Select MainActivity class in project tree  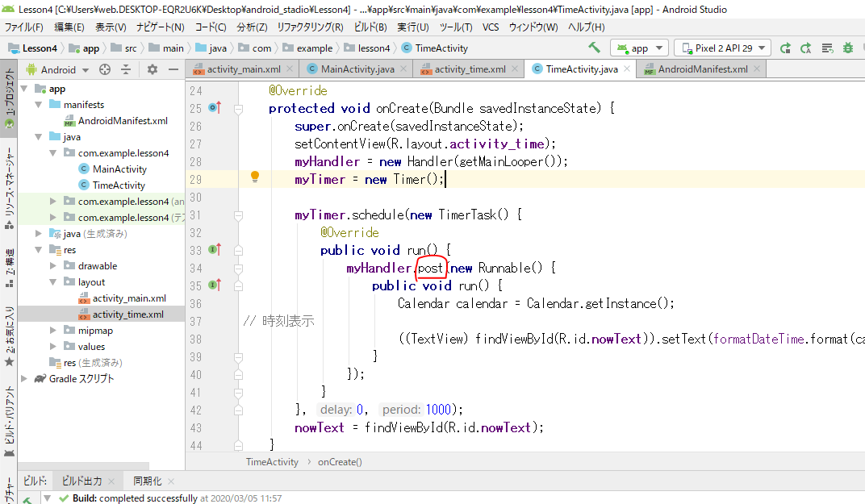click(119, 169)
